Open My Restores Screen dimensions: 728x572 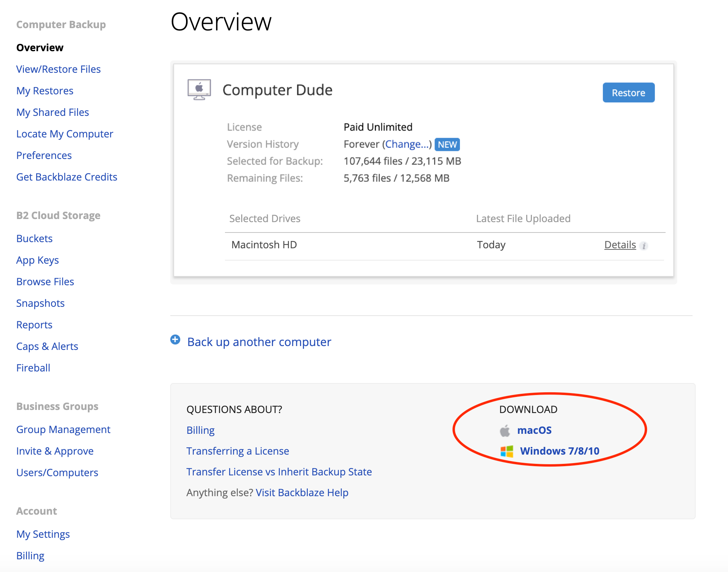coord(45,91)
